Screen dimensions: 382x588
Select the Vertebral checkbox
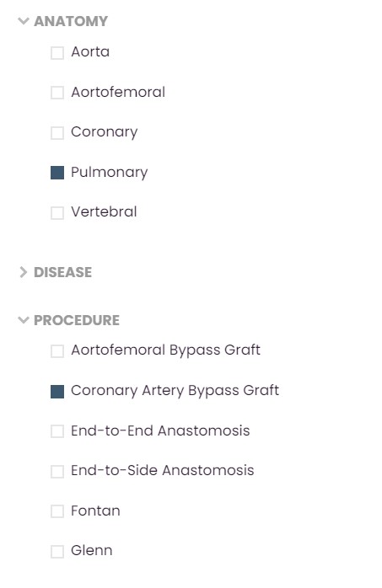[57, 212]
